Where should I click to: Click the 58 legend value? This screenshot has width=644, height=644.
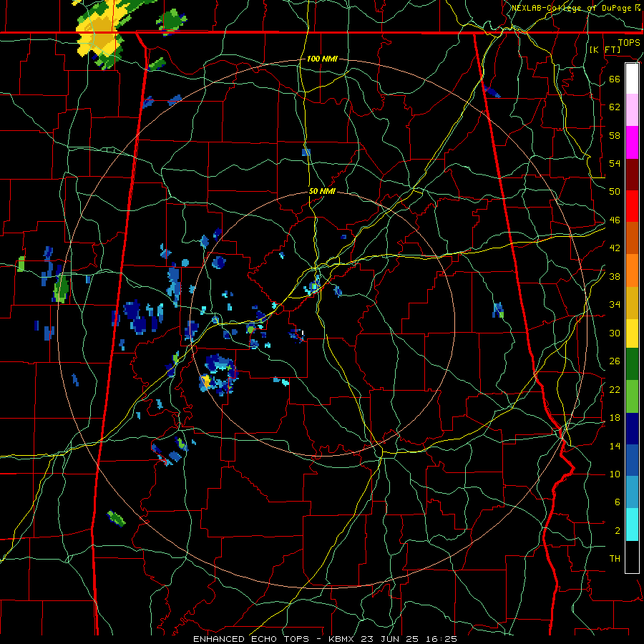click(615, 135)
